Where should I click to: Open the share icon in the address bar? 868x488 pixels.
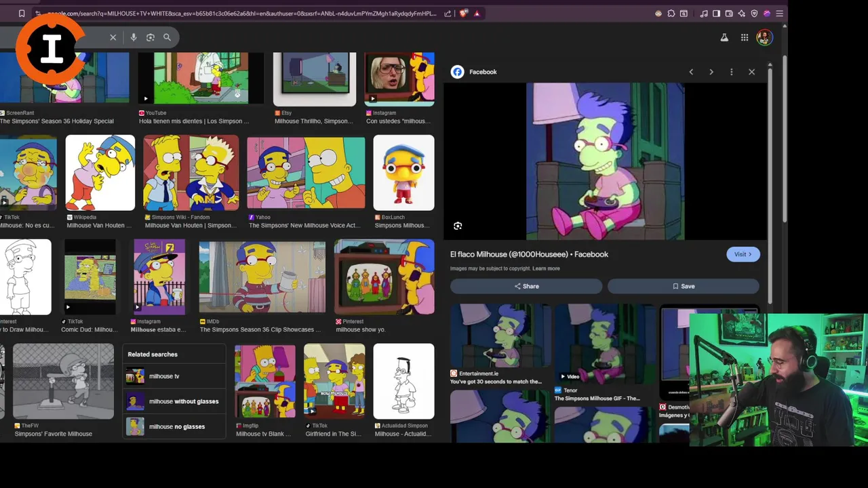448,14
